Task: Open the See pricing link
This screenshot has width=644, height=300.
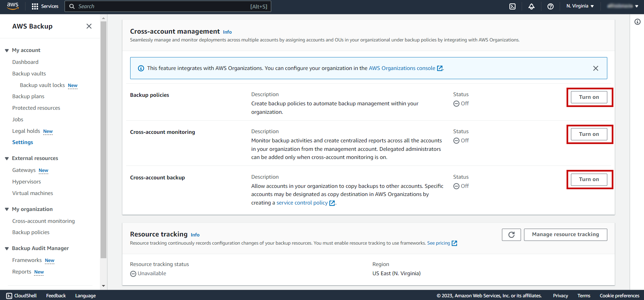Action: click(x=438, y=243)
